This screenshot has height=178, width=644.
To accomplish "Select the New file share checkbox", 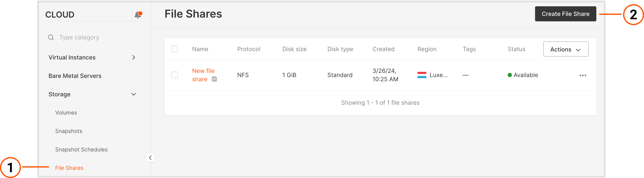I will tap(174, 75).
